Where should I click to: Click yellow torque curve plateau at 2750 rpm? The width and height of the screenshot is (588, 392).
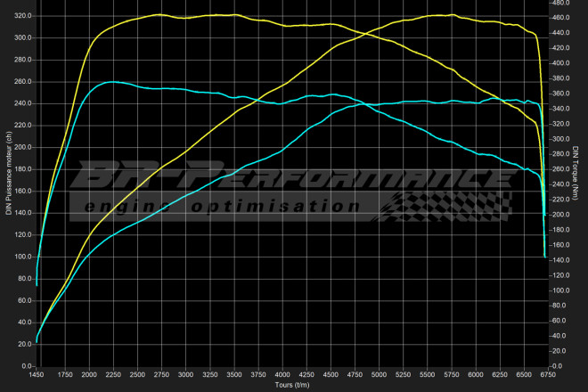(159, 14)
